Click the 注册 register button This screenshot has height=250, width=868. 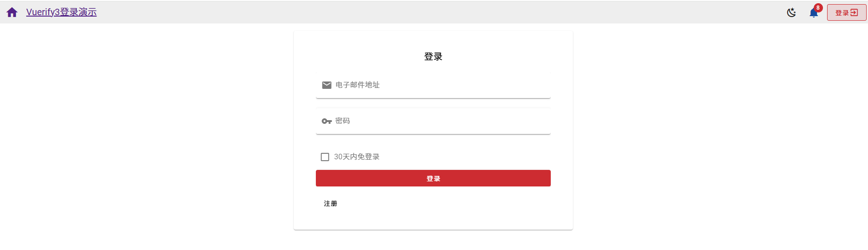point(331,203)
